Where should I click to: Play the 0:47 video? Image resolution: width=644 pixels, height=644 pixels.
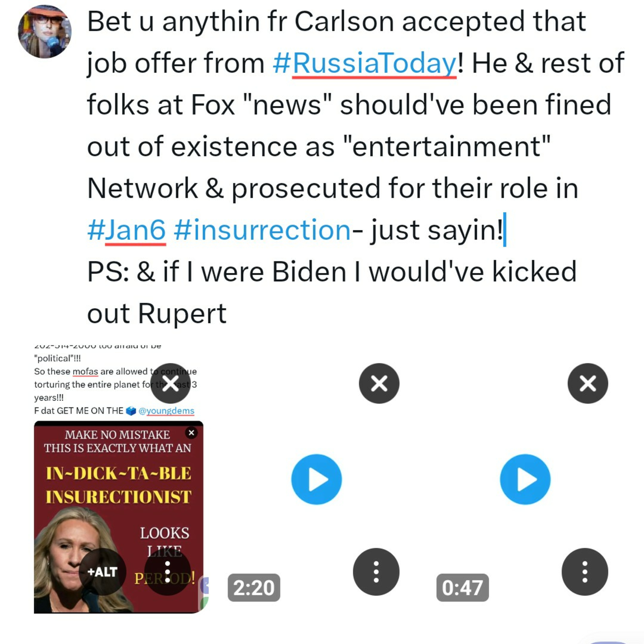525,479
